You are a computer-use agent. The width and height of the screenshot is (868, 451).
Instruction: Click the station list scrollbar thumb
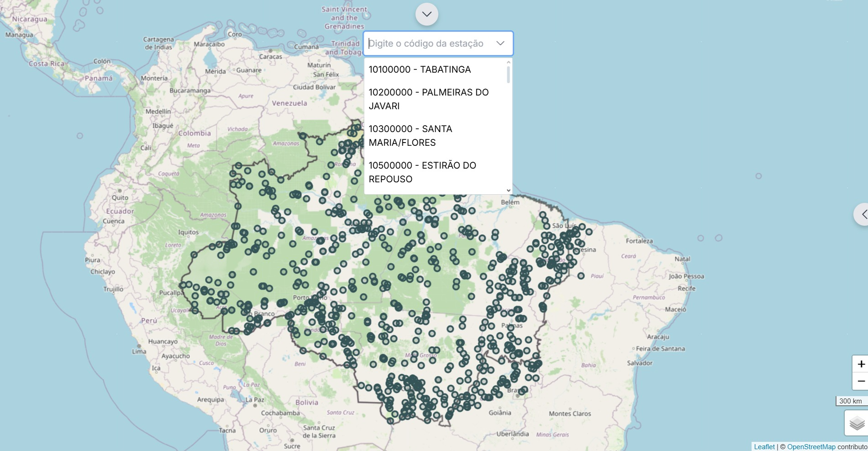[508, 74]
